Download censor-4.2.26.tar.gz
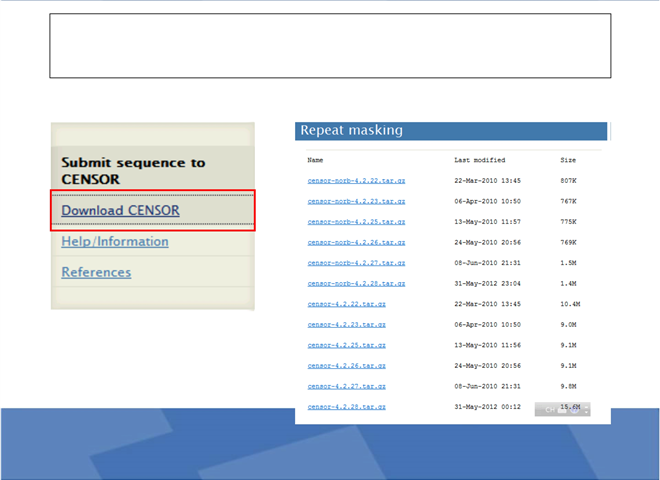This screenshot has width=660, height=480. click(x=346, y=365)
